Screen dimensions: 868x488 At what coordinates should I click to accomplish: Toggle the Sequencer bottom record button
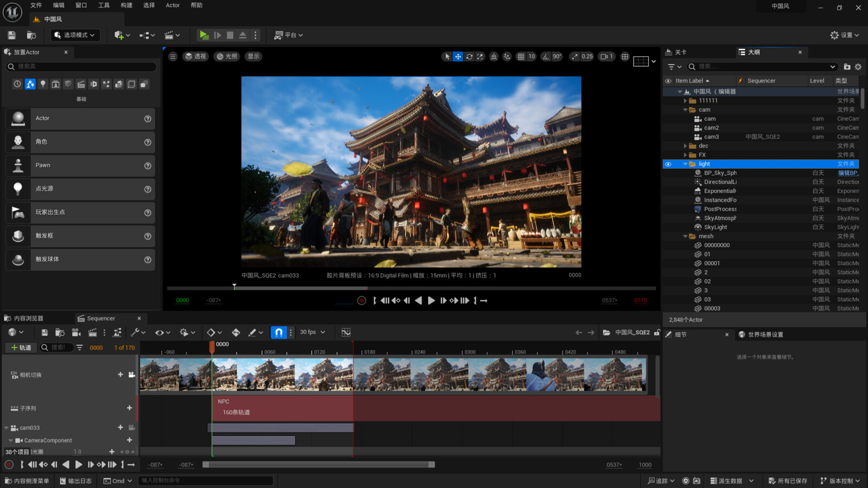click(9, 465)
